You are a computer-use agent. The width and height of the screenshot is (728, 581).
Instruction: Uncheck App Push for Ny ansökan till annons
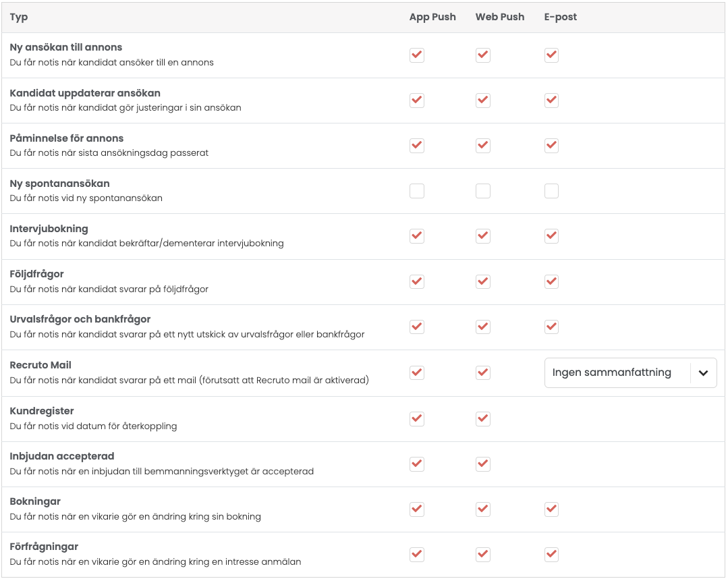(x=417, y=55)
